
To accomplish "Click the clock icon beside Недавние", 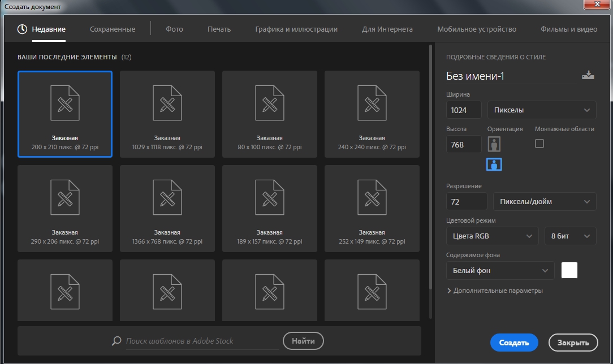I will (22, 29).
